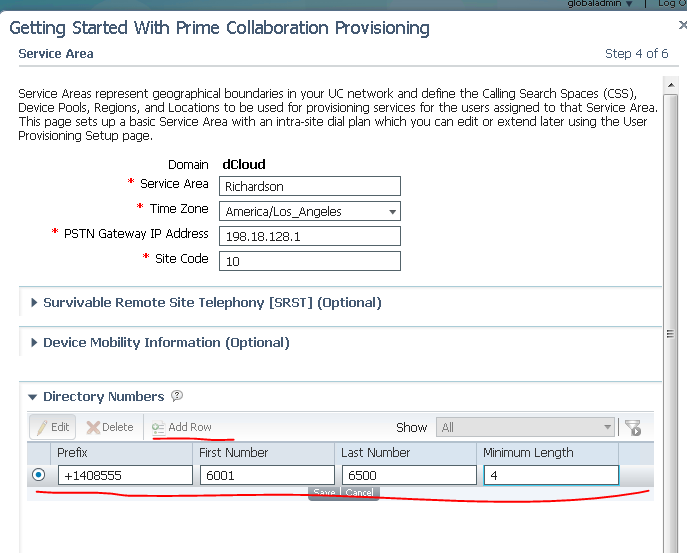Select the directory number row radio button
687x553 pixels.
pos(39,475)
